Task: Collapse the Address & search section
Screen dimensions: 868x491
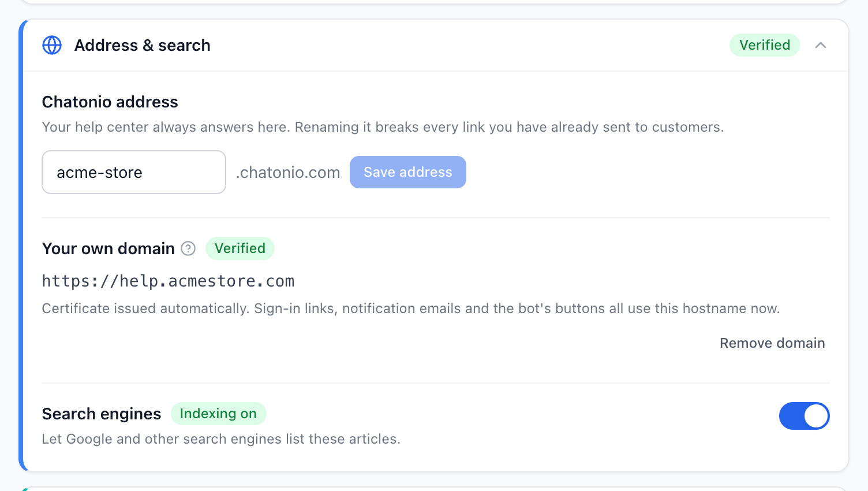Action: [821, 45]
